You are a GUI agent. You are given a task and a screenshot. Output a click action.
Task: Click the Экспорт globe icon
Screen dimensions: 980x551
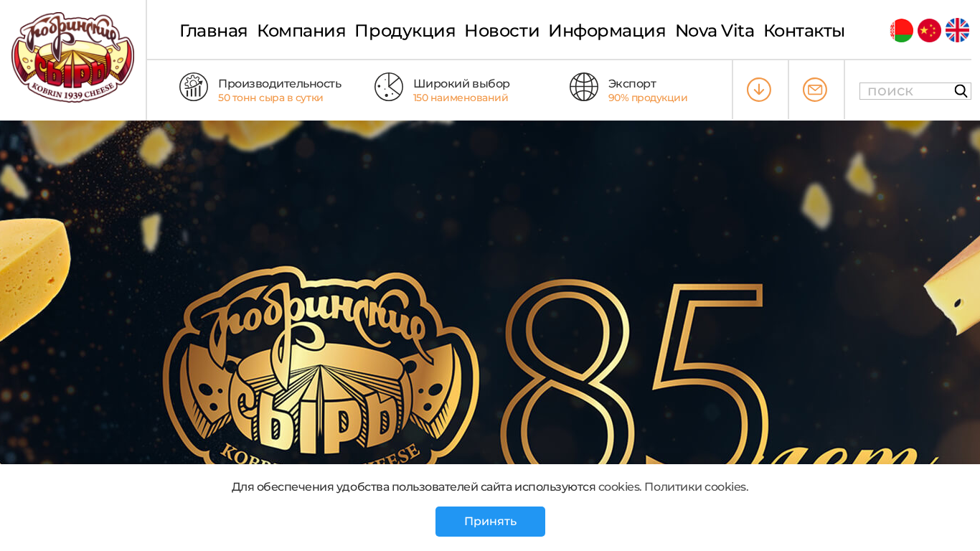click(x=584, y=87)
